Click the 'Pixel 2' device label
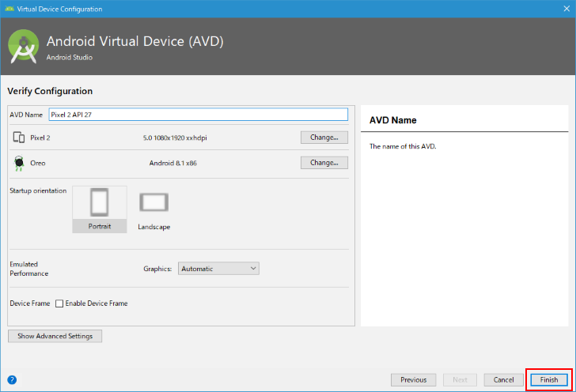Screen dimensions: 576x392 [x=40, y=138]
